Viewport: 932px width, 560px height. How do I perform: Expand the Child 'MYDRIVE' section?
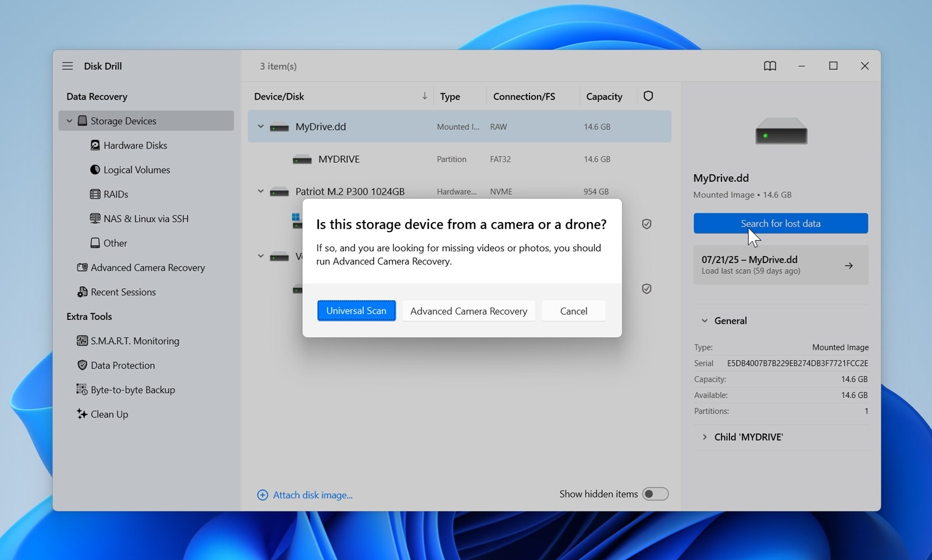(705, 437)
